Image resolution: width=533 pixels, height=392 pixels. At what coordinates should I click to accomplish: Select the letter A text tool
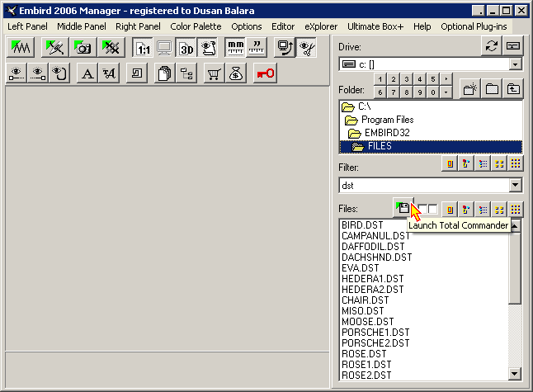pyautogui.click(x=87, y=73)
